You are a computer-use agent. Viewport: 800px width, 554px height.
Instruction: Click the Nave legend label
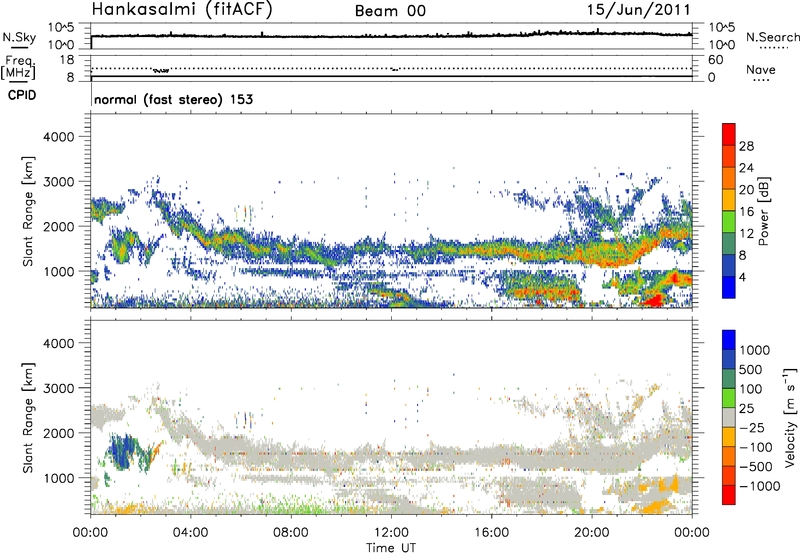click(761, 70)
